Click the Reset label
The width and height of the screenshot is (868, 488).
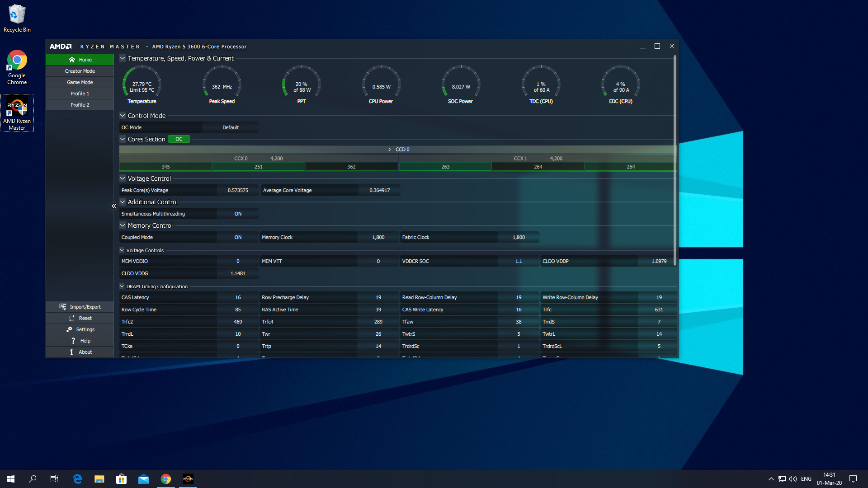pyautogui.click(x=85, y=318)
